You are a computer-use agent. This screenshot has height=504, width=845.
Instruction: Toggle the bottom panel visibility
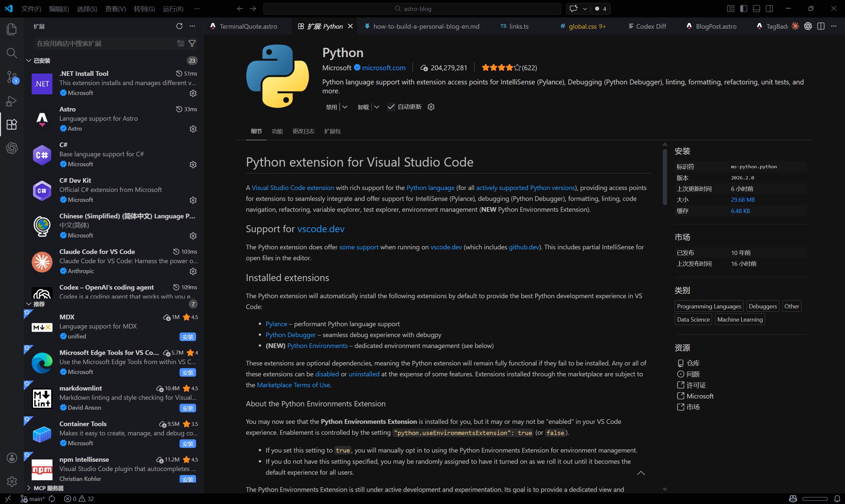click(756, 9)
